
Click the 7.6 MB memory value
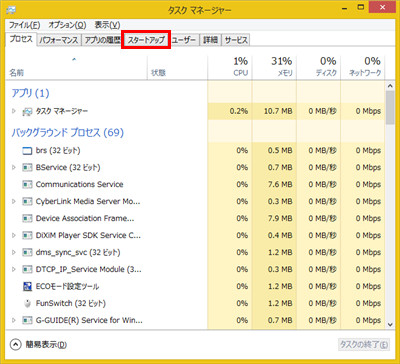[280, 184]
